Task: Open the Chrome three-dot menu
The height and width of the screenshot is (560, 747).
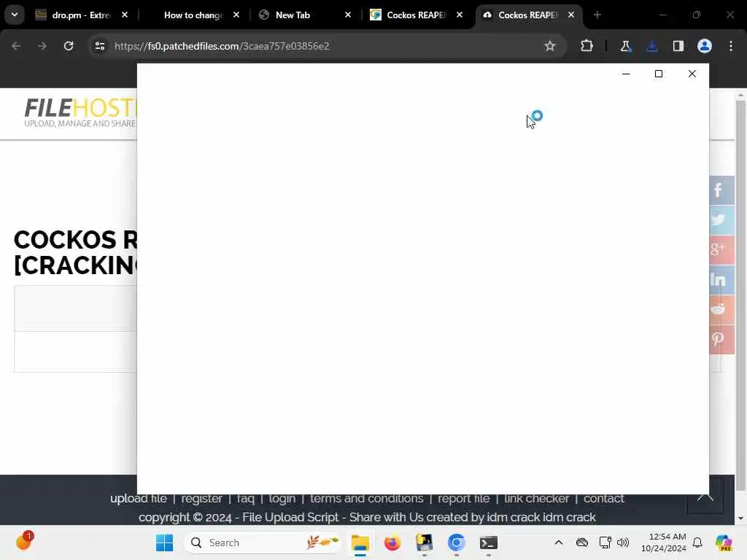Action: (x=731, y=46)
